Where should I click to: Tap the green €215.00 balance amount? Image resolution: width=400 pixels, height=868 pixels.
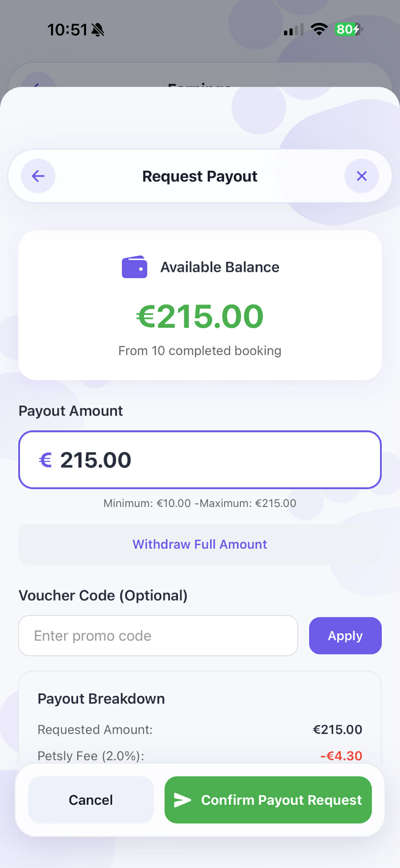[x=200, y=316]
